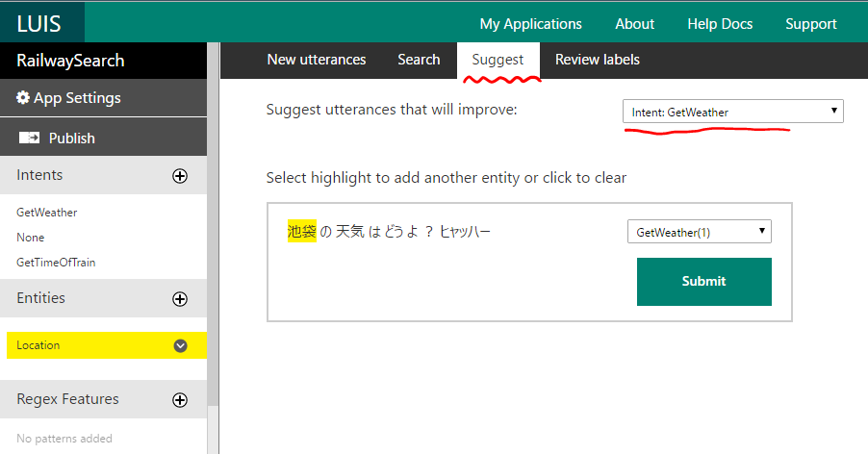
Task: Add a Regex Feature via the plus icon
Action: (x=180, y=400)
